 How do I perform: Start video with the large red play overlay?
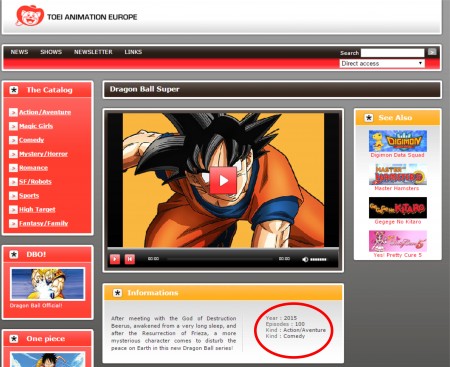(x=223, y=180)
